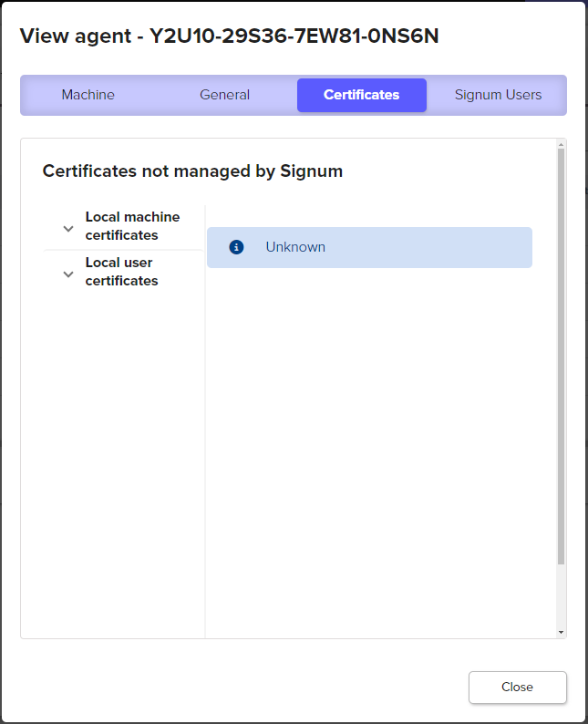The width and height of the screenshot is (588, 724).
Task: Click the Unknown status text
Action: pyautogui.click(x=295, y=247)
